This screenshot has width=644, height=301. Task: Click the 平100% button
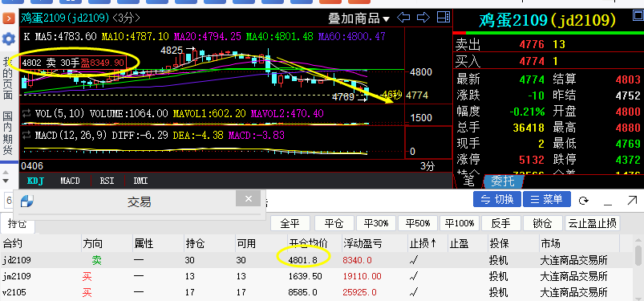460,223
